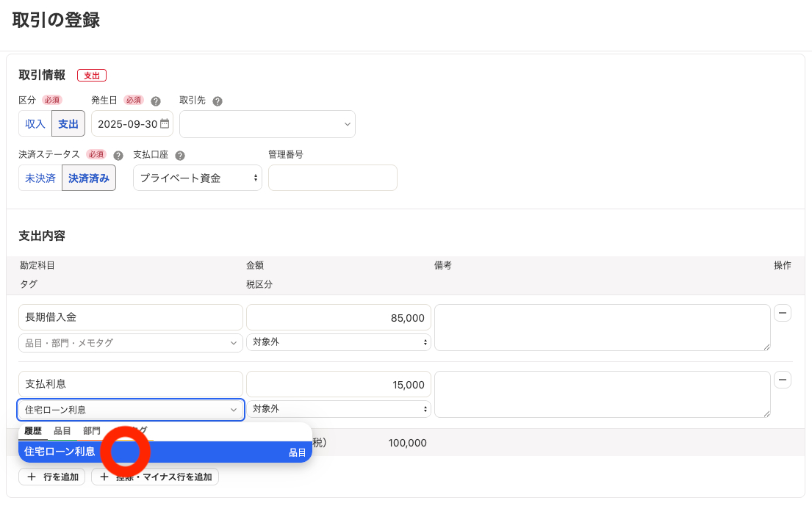Switch to the 部門 tab in tag popup
812x506 pixels.
click(92, 431)
